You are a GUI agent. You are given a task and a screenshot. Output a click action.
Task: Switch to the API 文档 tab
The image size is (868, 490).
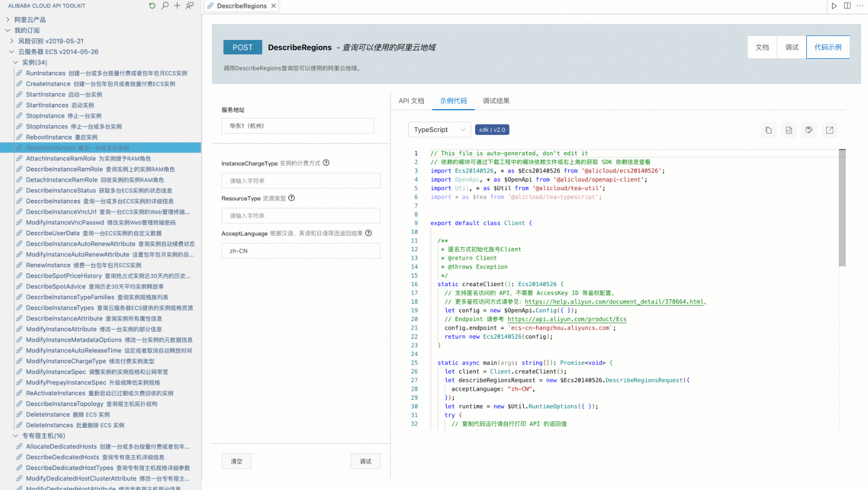411,101
